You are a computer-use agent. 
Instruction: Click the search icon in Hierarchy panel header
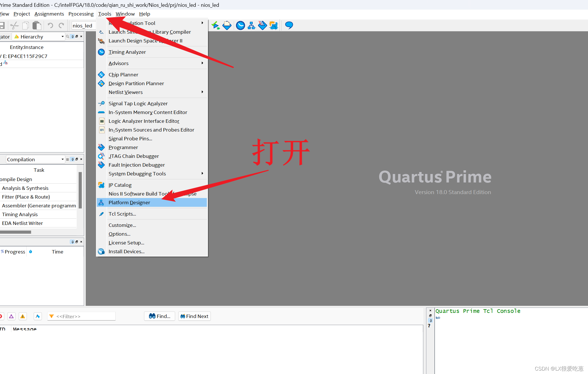point(67,36)
